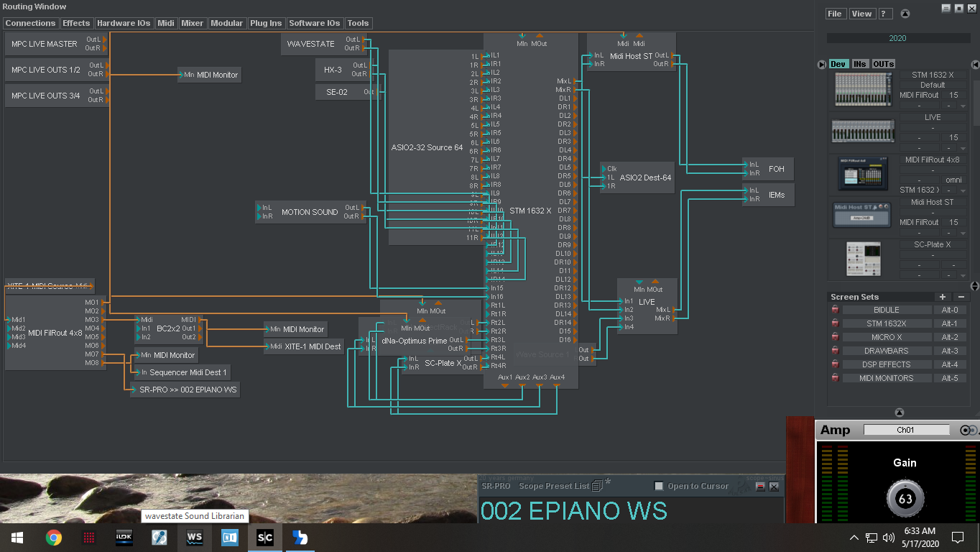Launch Google Chrome from the taskbar
This screenshot has width=980, height=552.
pos(53,538)
